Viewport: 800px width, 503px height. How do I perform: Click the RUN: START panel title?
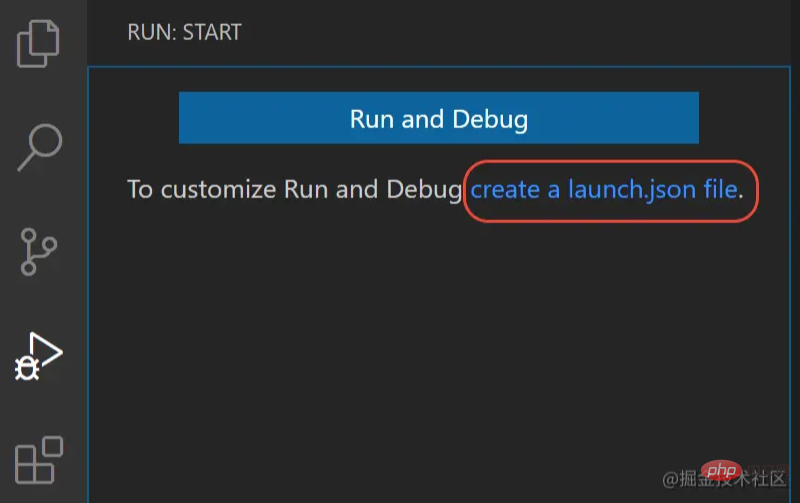click(184, 32)
